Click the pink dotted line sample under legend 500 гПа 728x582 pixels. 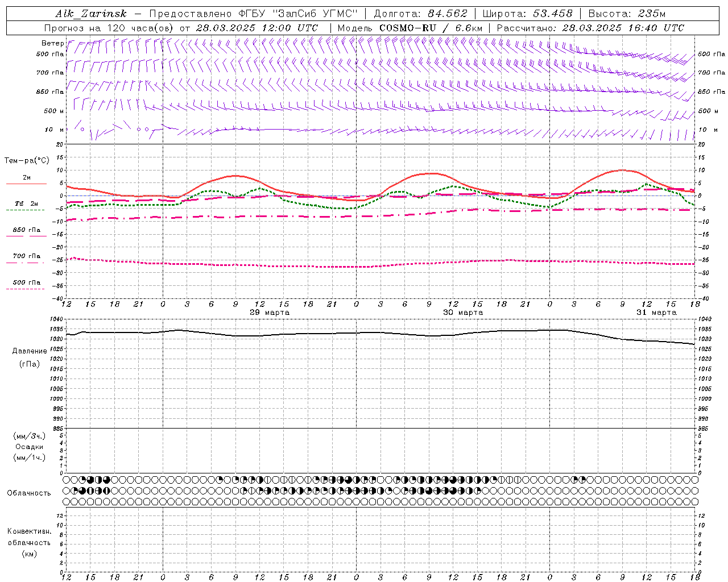[25, 289]
